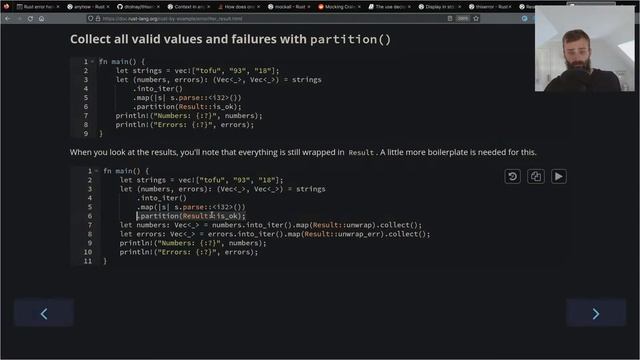Reload the current page

30,19
